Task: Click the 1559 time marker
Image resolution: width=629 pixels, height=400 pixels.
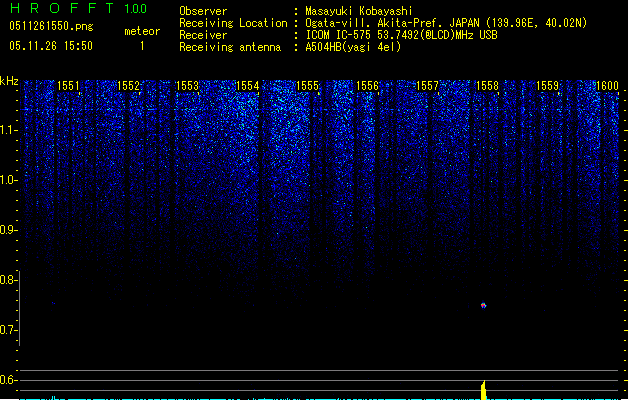Action: click(x=547, y=86)
